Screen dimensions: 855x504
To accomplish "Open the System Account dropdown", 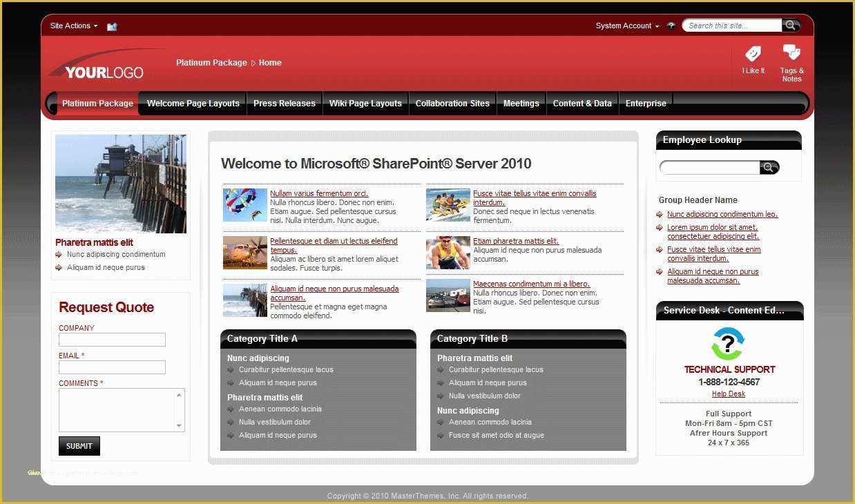I will (x=627, y=26).
